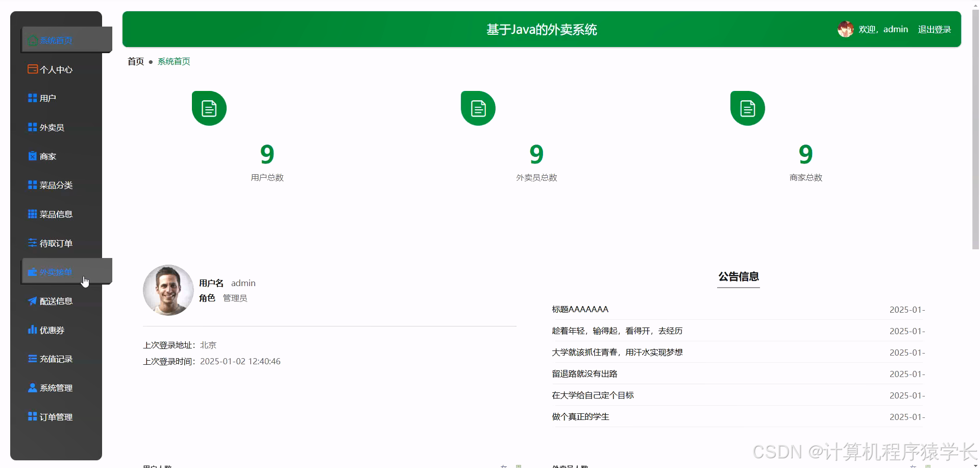Image resolution: width=980 pixels, height=468 pixels.
Task: Select the 菜品信息 grid icon
Action: click(x=32, y=214)
